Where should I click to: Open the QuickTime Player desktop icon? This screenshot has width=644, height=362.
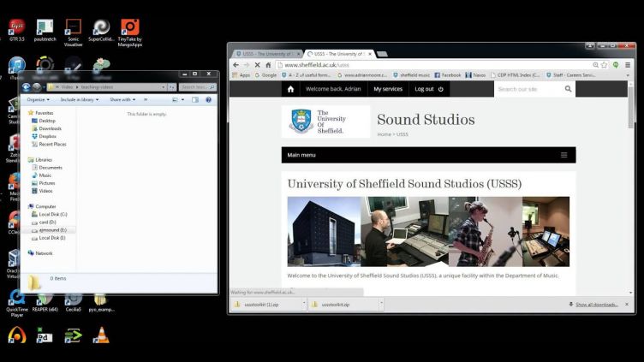(x=17, y=303)
